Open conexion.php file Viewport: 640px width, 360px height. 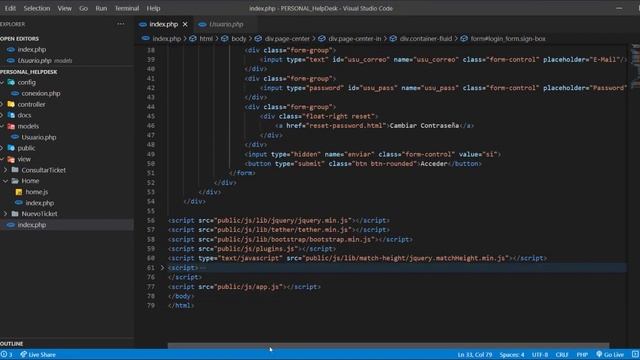pyautogui.click(x=41, y=93)
